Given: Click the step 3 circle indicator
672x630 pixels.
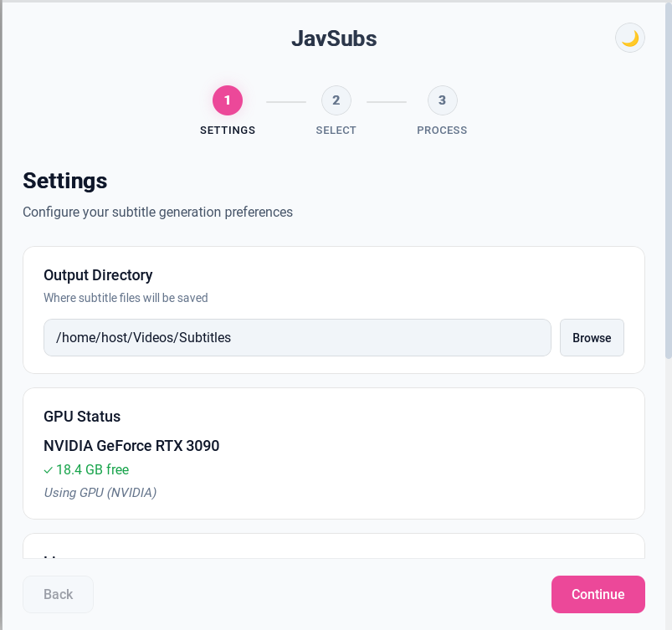Looking at the screenshot, I should click(x=442, y=100).
